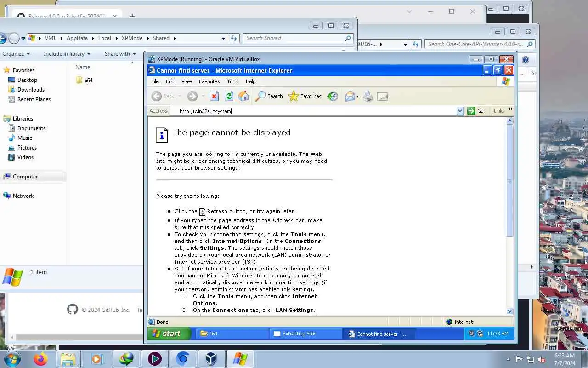Open the IE Help menu
The height and width of the screenshot is (368, 588).
point(250,81)
